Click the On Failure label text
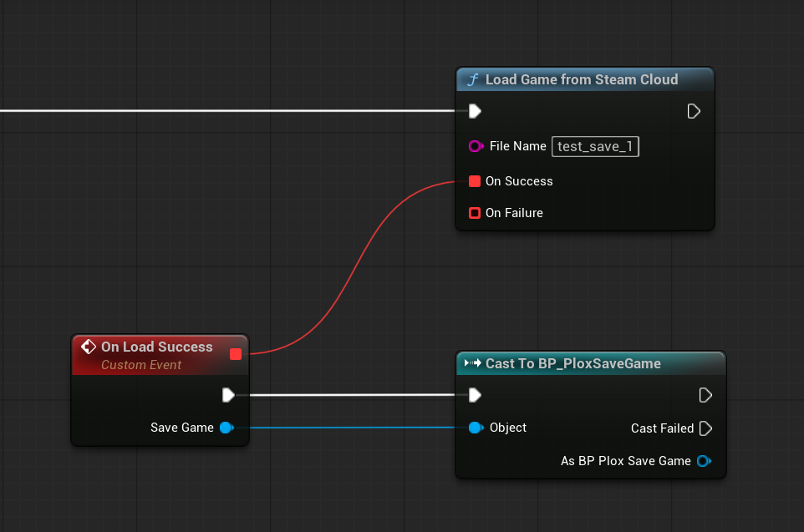The width and height of the screenshot is (804, 532). [x=514, y=213]
